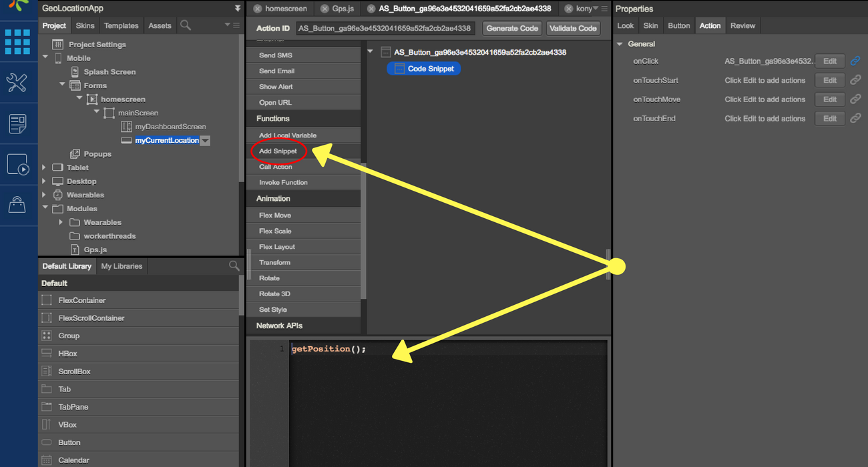This screenshot has width=868, height=467.
Task: Open the documents panel icon in sidebar
Action: [18, 123]
